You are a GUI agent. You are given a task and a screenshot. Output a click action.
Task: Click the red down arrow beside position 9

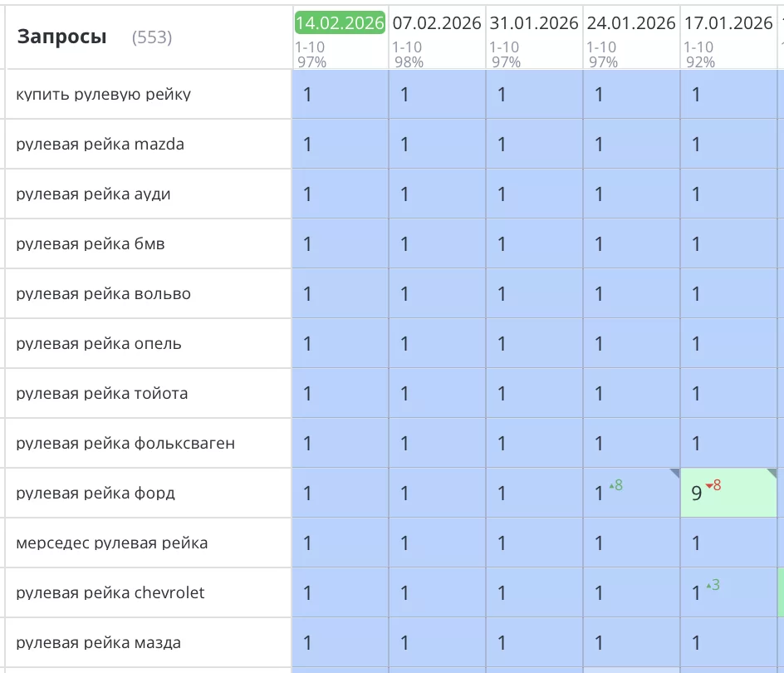[708, 485]
